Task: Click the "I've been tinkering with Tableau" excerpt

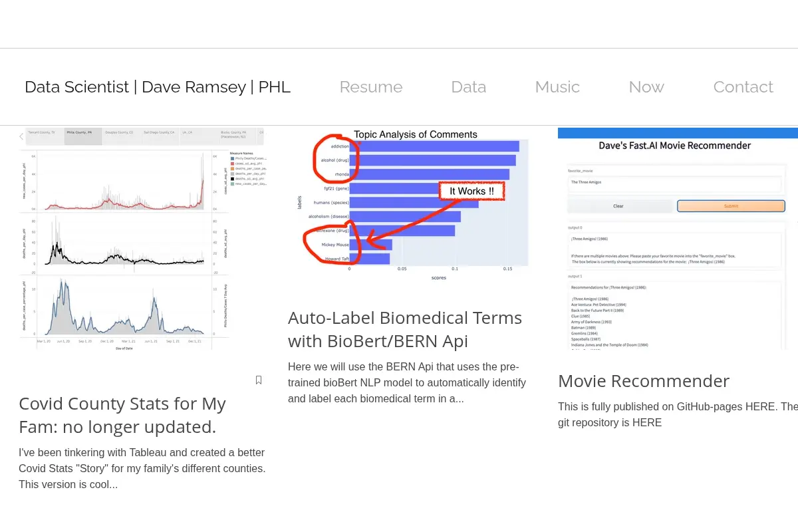Action: 142,469
